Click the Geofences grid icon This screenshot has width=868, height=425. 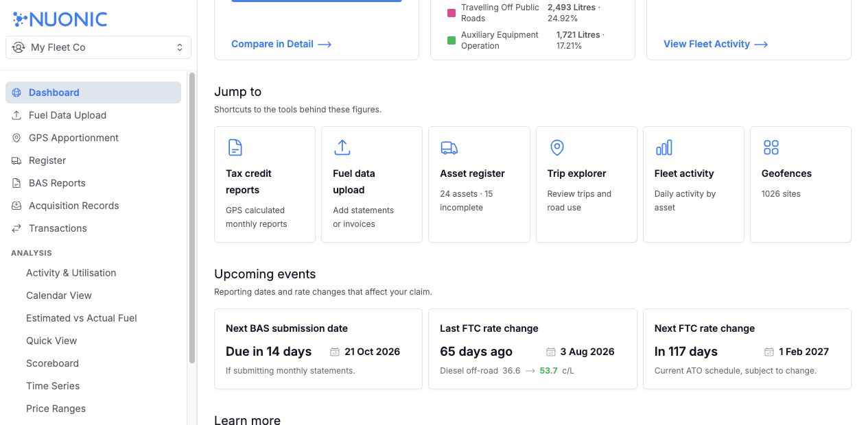coord(771,147)
